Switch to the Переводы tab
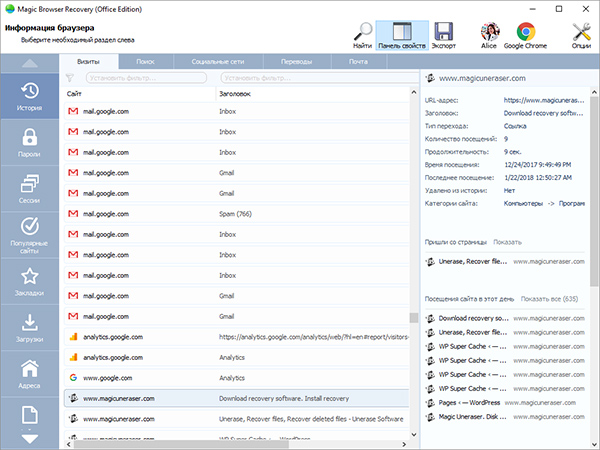This screenshot has height=450, width=600. pyautogui.click(x=297, y=62)
